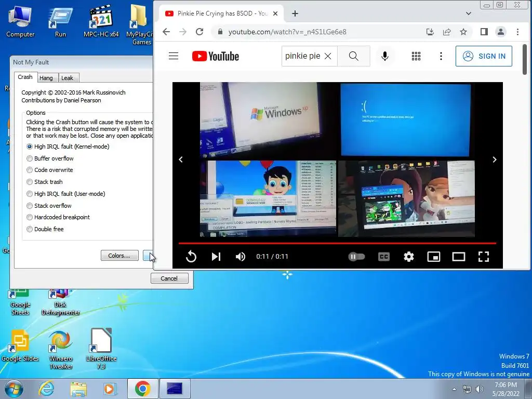
Task: Mute the video volume
Action: [240, 257]
